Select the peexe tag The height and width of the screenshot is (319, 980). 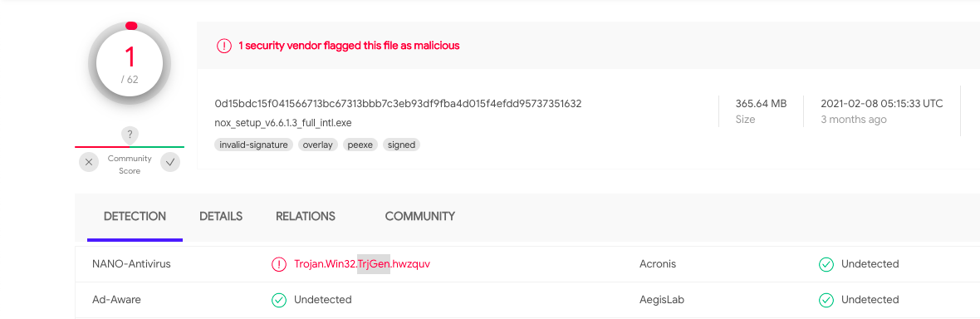point(360,145)
